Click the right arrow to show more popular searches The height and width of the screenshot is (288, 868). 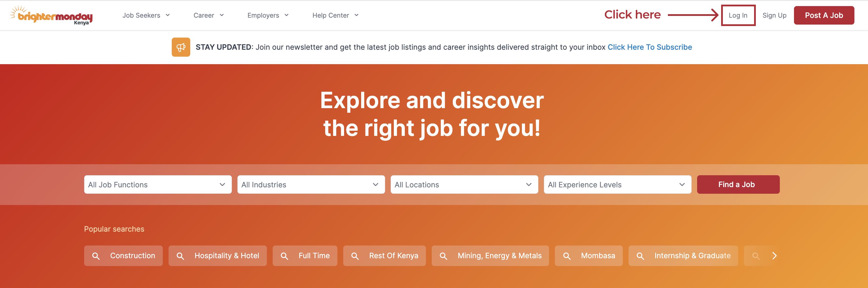pos(774,256)
